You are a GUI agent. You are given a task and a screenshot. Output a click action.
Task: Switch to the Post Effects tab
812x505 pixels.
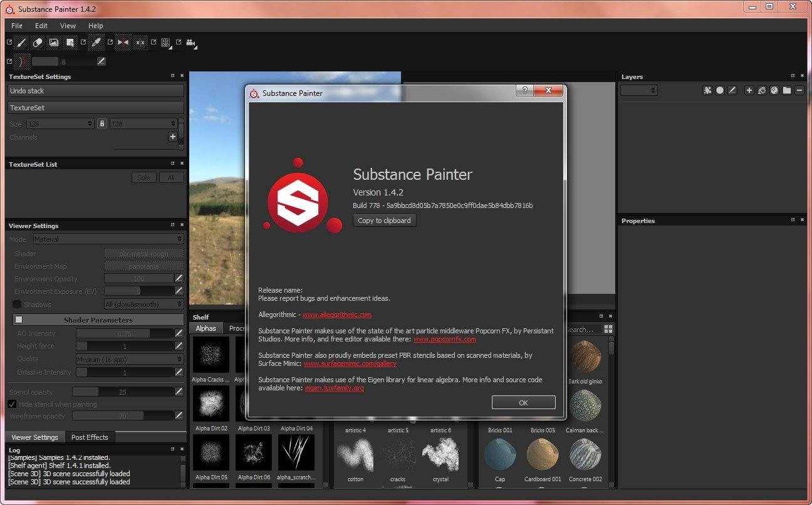[90, 437]
